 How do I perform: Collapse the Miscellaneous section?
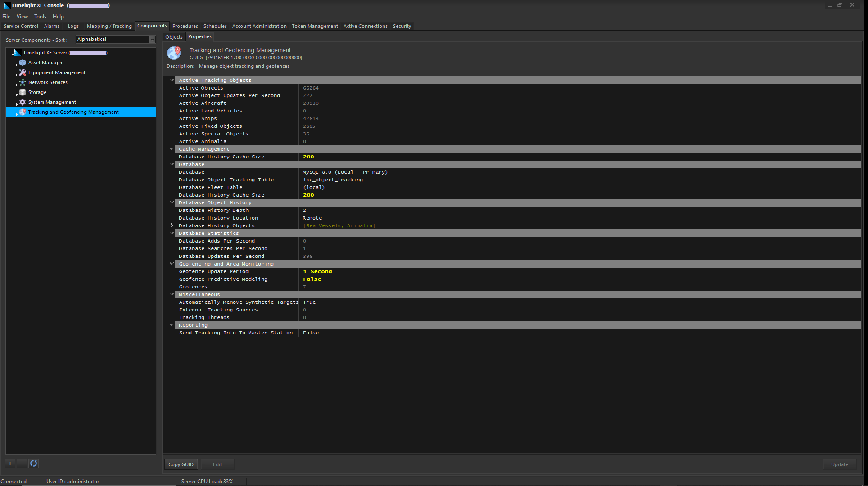172,294
